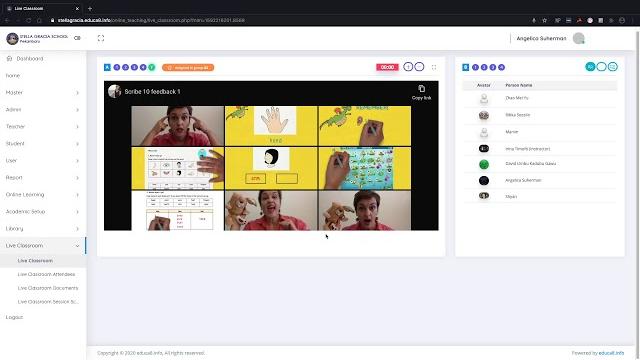Open the browser profile icon at far right

pos(622,20)
